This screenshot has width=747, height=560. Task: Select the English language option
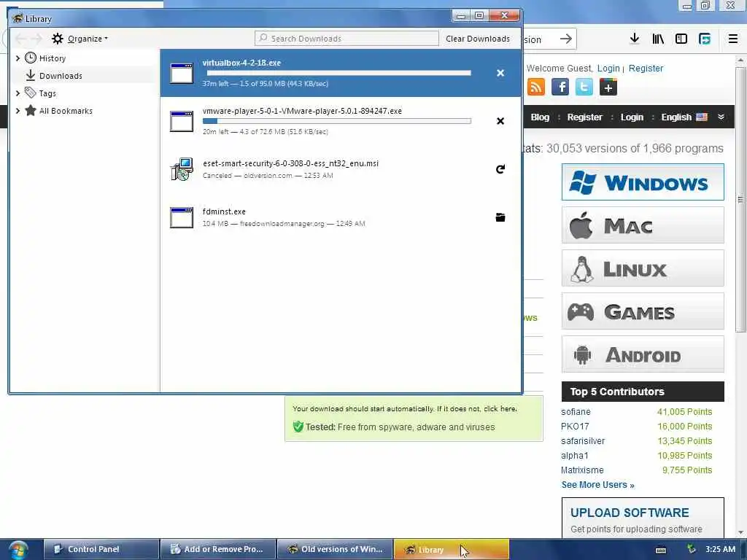pos(684,117)
